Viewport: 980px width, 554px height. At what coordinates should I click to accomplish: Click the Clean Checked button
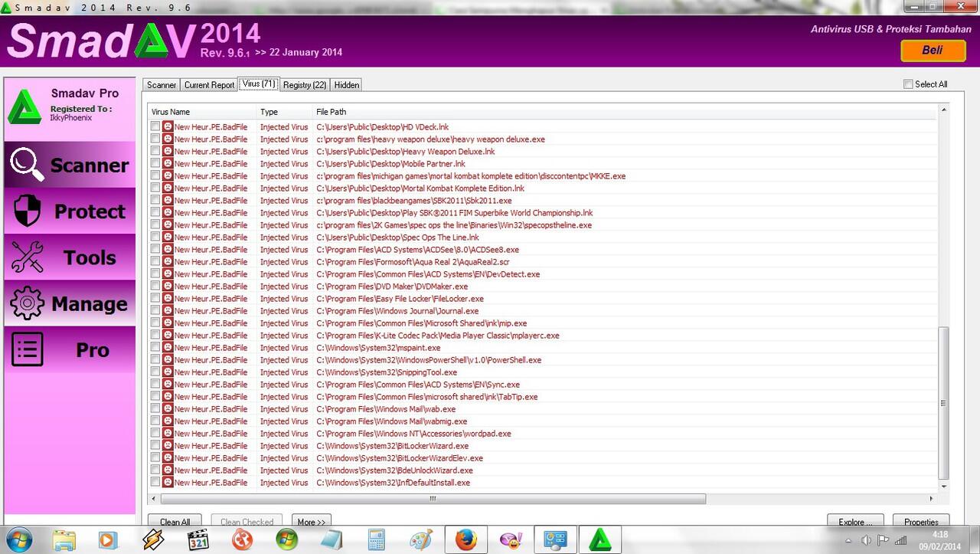pyautogui.click(x=247, y=521)
